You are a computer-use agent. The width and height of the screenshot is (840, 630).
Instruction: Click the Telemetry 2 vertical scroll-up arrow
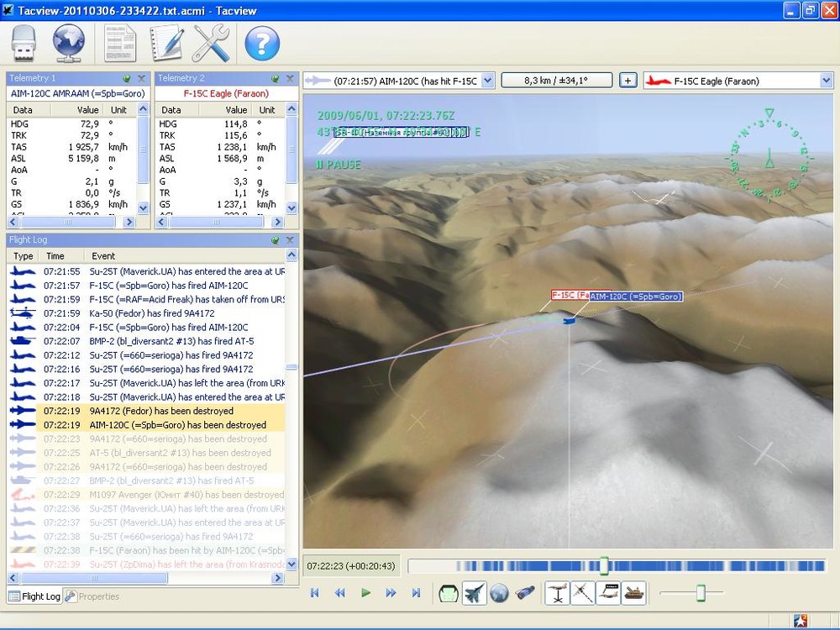point(291,108)
